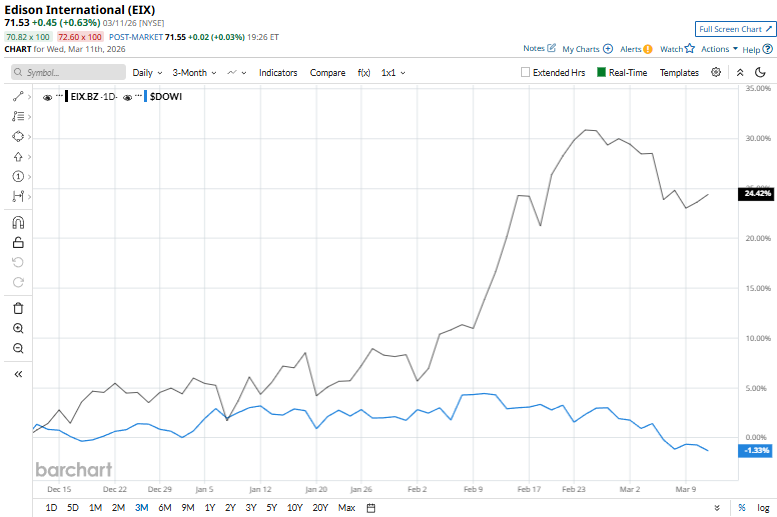This screenshot has width=777, height=517.
Task: Click the undo arrow icon
Action: 18,262
